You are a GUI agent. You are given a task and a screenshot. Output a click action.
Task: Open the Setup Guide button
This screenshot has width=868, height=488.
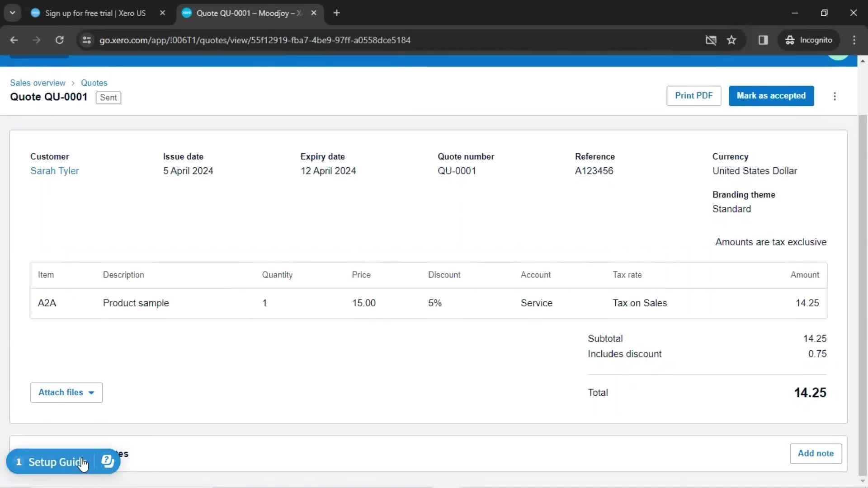click(51, 461)
